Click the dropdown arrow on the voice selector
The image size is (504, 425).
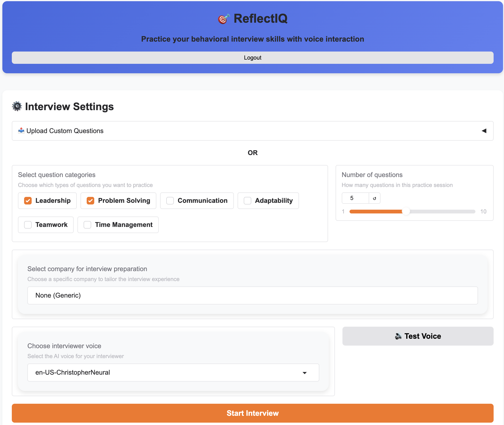click(x=304, y=373)
